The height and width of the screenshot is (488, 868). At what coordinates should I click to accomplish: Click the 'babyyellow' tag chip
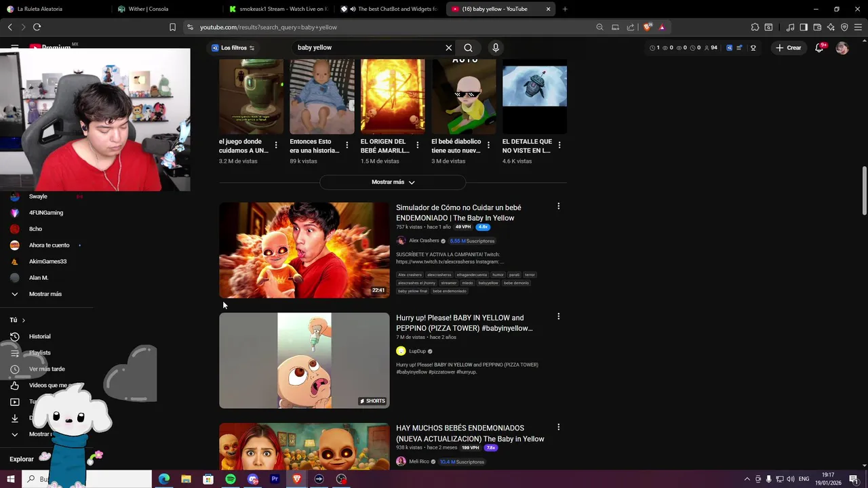click(488, 283)
